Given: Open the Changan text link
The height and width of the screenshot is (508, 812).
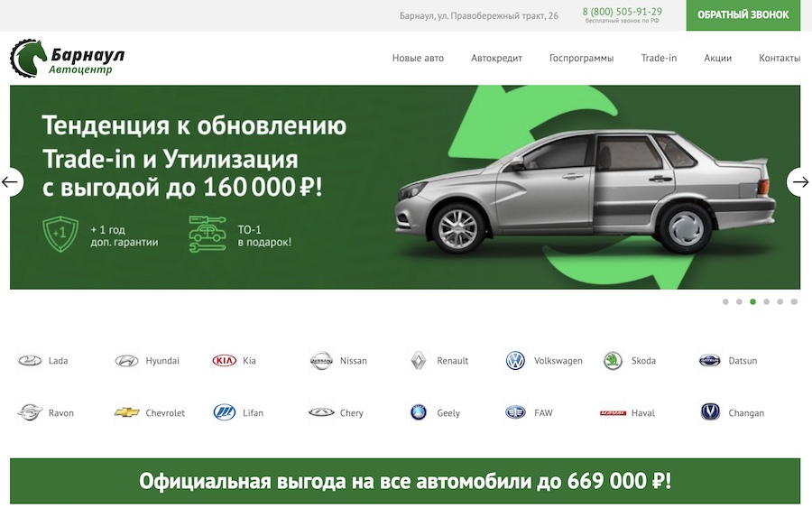Looking at the screenshot, I should [746, 413].
